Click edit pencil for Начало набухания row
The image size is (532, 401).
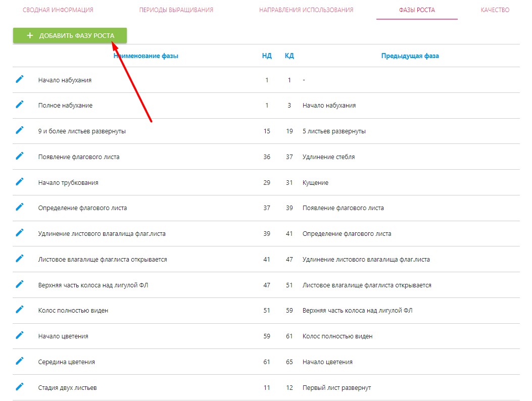(20, 79)
